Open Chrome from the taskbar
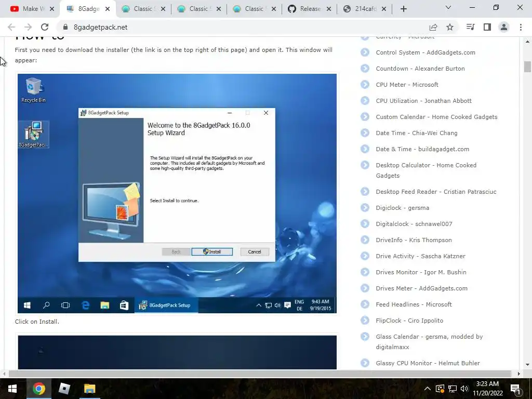The height and width of the screenshot is (399, 532). coord(38,389)
